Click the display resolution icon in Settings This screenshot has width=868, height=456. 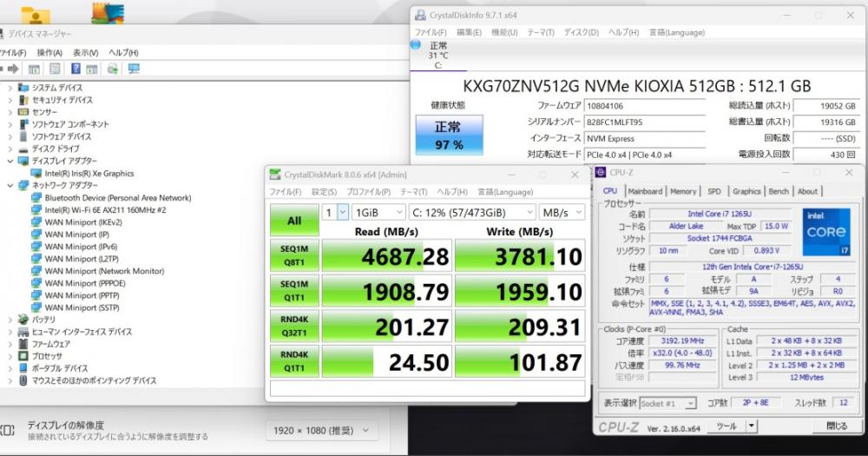(x=8, y=431)
